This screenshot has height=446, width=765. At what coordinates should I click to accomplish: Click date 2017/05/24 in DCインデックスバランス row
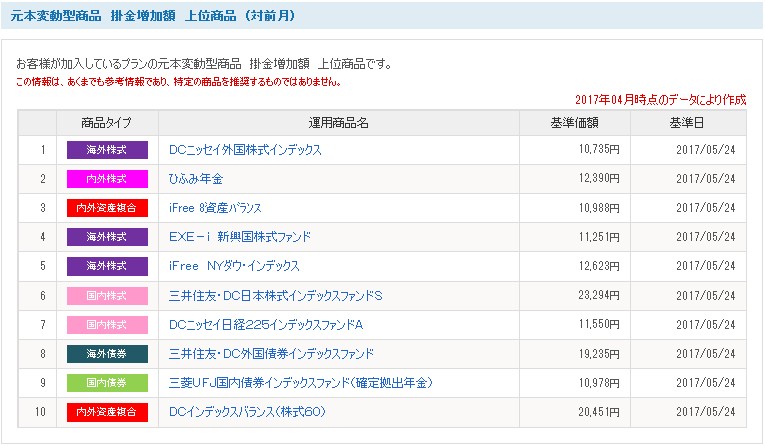tap(705, 412)
